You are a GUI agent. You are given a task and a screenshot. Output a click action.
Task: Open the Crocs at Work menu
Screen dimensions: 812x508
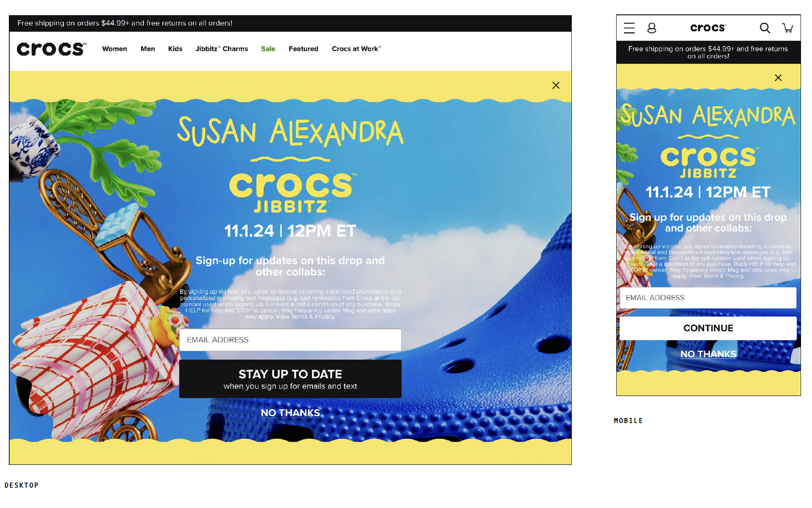357,49
